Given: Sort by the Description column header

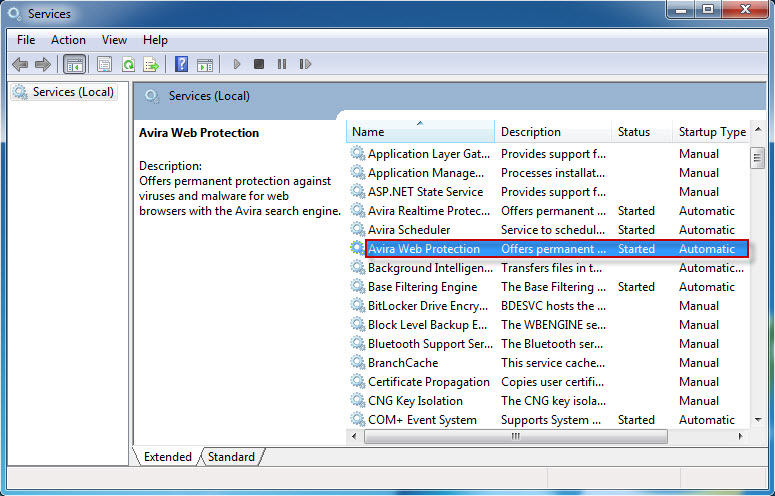Looking at the screenshot, I should click(553, 131).
